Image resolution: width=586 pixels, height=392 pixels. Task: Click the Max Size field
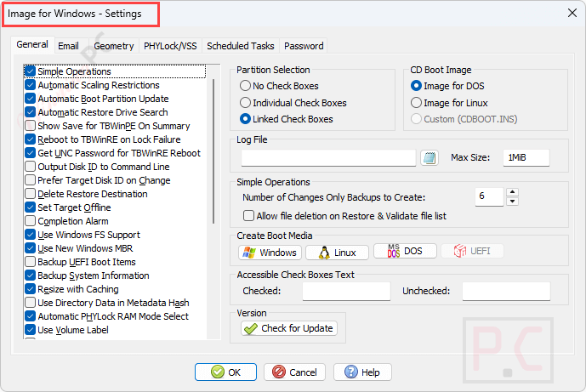tap(526, 157)
